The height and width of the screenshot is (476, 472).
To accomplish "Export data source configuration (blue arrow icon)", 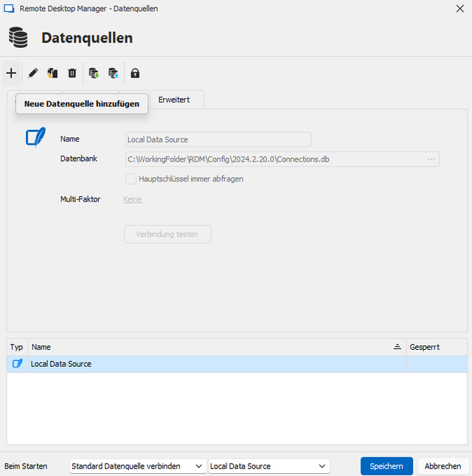I will (x=114, y=73).
